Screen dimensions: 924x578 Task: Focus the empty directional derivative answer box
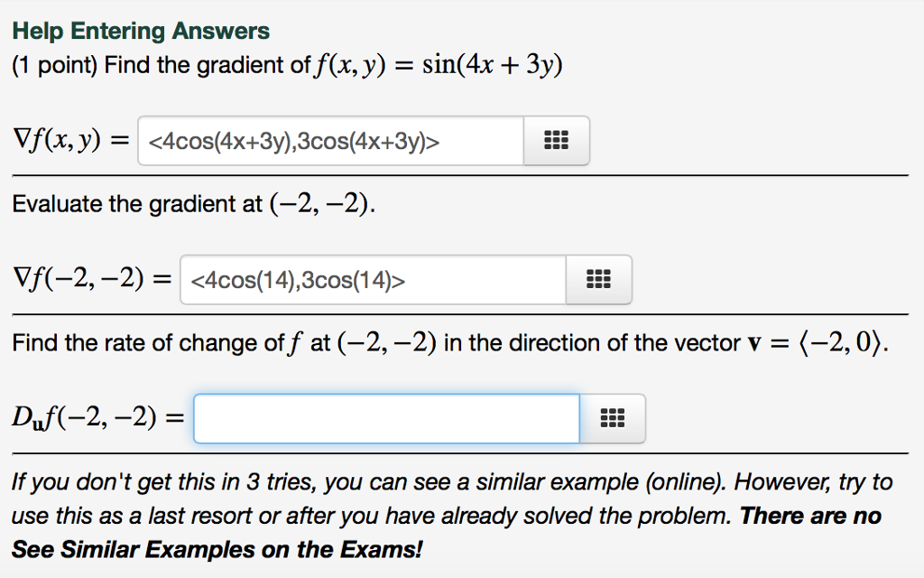coord(386,418)
